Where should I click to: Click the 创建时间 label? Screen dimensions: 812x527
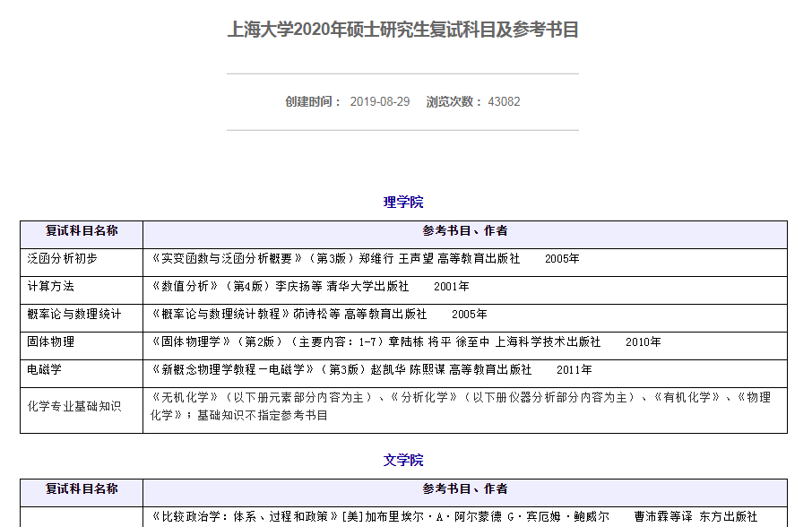point(313,101)
